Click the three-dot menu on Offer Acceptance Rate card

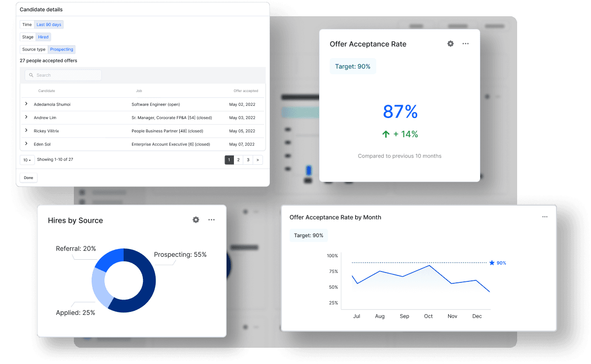tap(465, 44)
